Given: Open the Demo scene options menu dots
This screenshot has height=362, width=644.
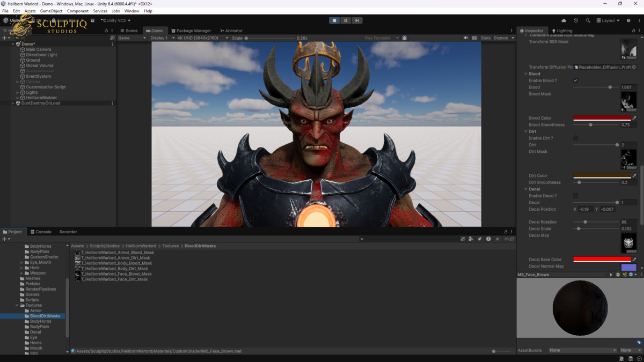Looking at the screenshot, I should [112, 44].
